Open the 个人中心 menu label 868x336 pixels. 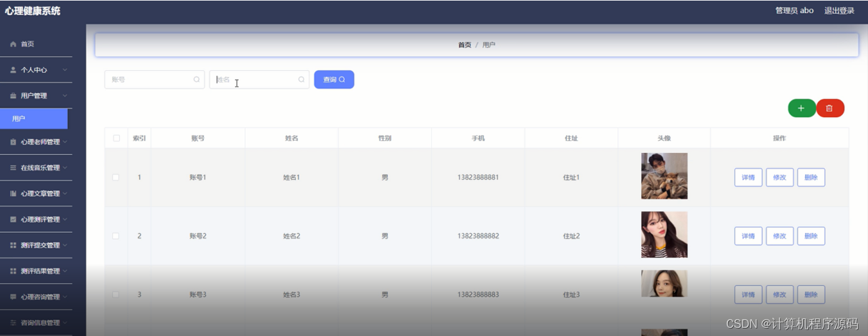tap(34, 70)
